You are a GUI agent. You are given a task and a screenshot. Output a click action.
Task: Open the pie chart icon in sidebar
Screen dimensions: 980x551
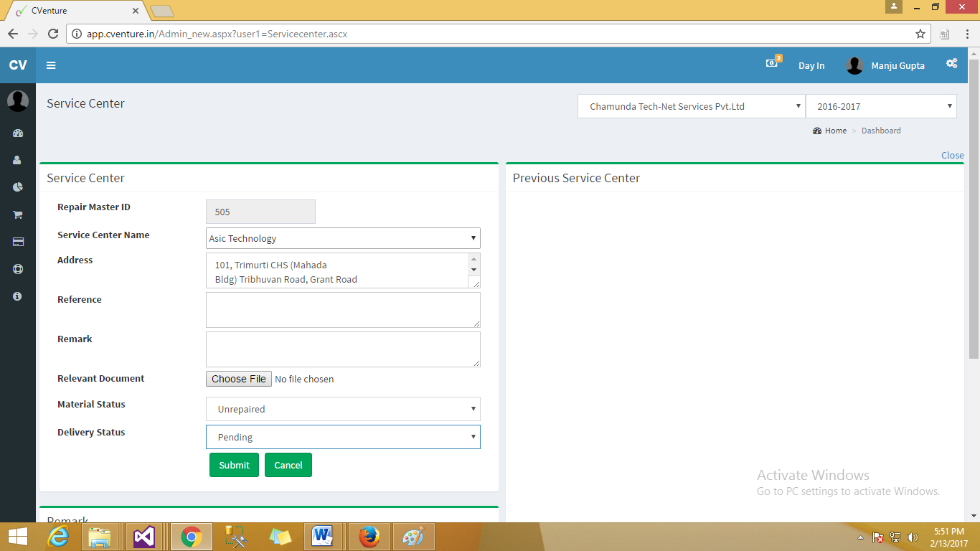click(18, 187)
